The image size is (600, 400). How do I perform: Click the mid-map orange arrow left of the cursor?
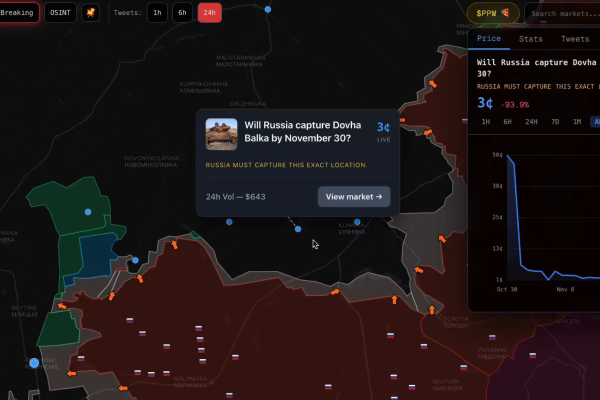point(174,243)
